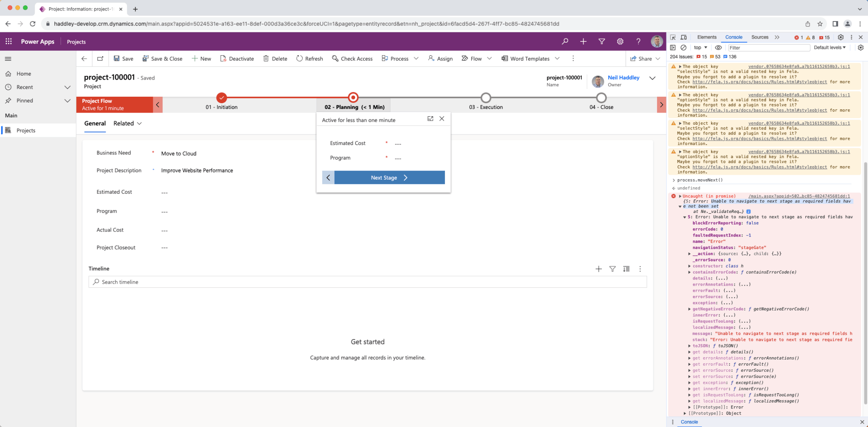Expand the Flow dropdown arrow
Image resolution: width=868 pixels, height=427 pixels.
(x=489, y=59)
